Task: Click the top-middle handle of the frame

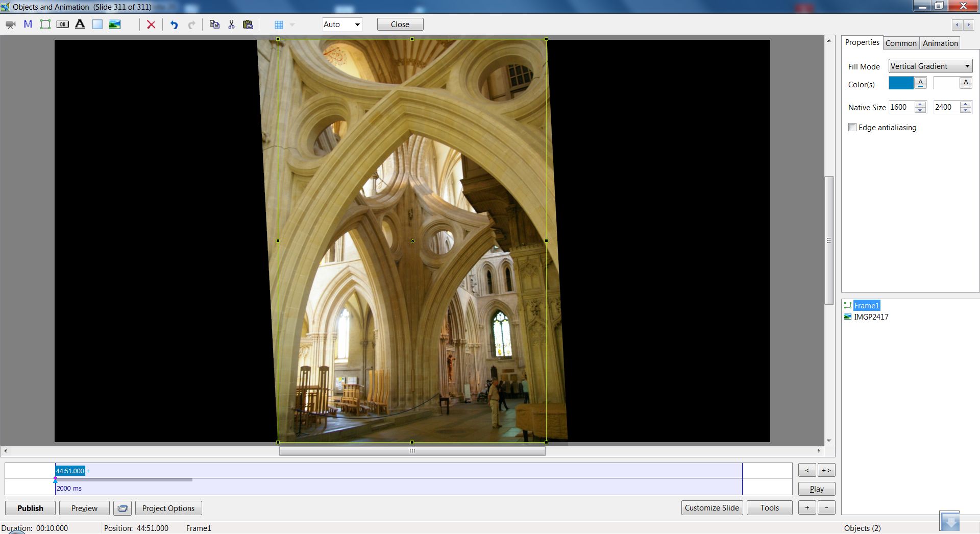Action: [412, 39]
